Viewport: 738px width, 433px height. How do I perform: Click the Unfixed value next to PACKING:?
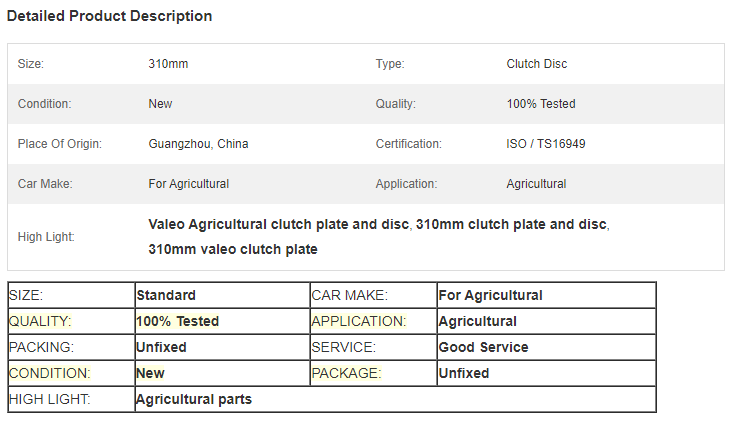coord(222,347)
